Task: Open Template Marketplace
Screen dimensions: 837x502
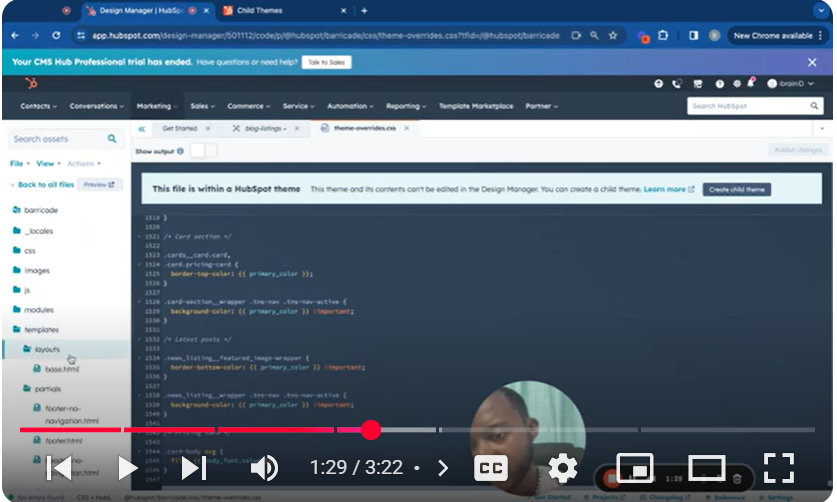Action: [x=476, y=106]
